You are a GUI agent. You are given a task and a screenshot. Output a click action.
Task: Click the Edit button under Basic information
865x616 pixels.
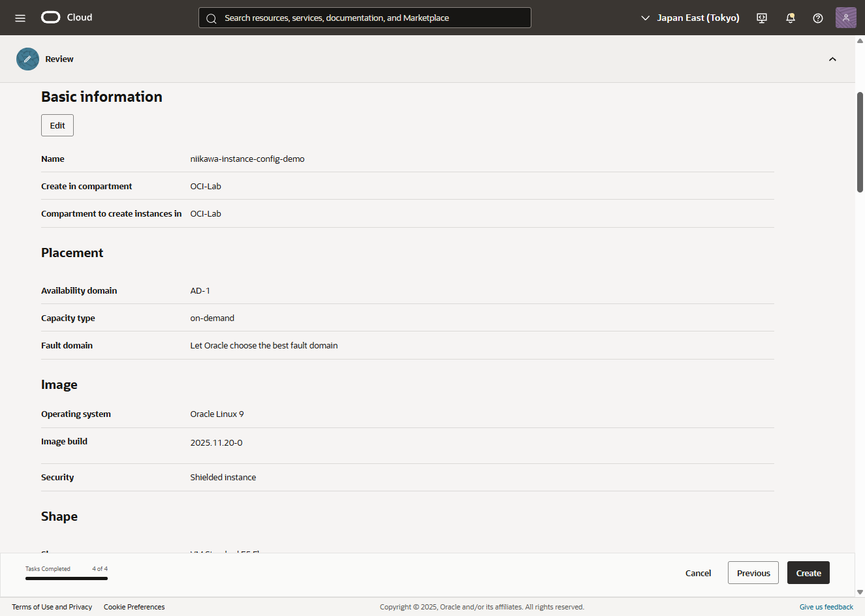[x=57, y=125]
